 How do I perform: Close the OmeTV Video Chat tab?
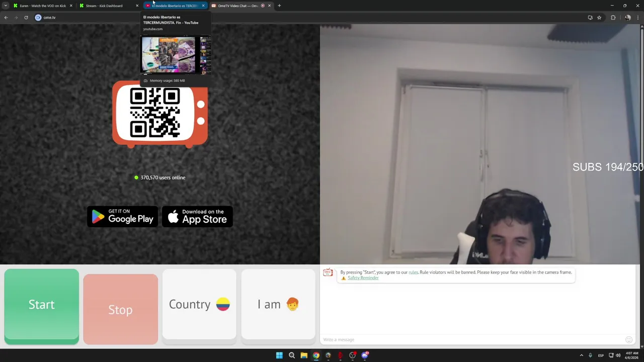tap(269, 6)
